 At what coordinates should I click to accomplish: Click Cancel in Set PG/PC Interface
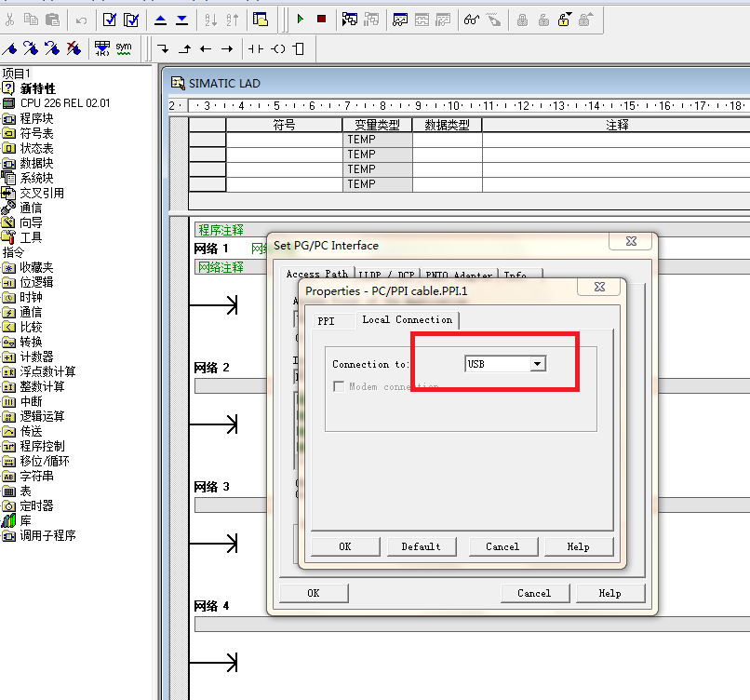[535, 593]
